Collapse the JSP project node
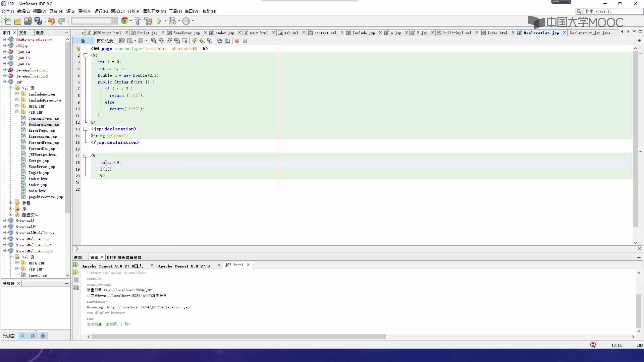The width and height of the screenshot is (644, 362). pyautogui.click(x=4, y=82)
